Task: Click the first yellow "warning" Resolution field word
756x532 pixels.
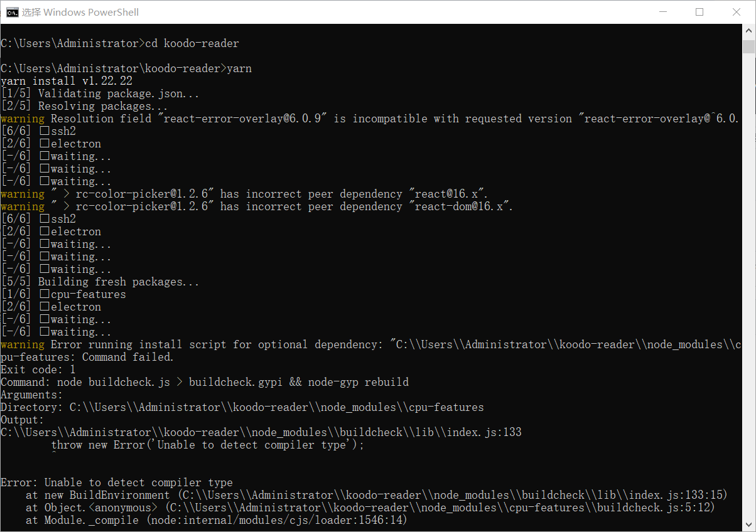Action: tap(23, 119)
